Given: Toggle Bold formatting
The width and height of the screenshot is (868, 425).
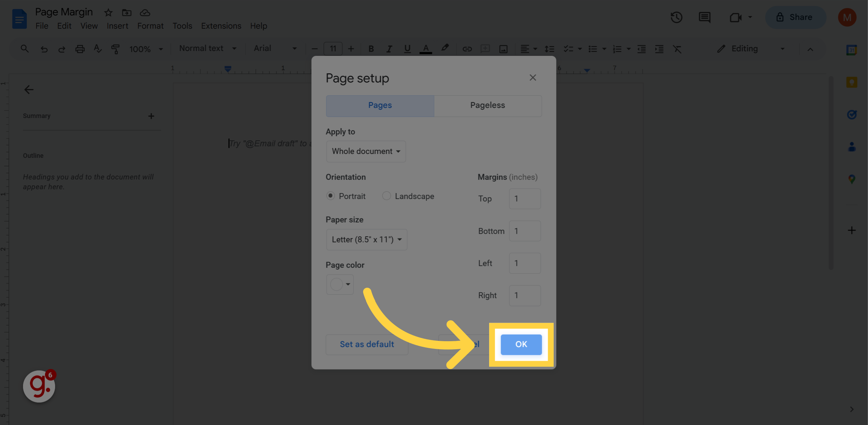Looking at the screenshot, I should click(x=371, y=49).
